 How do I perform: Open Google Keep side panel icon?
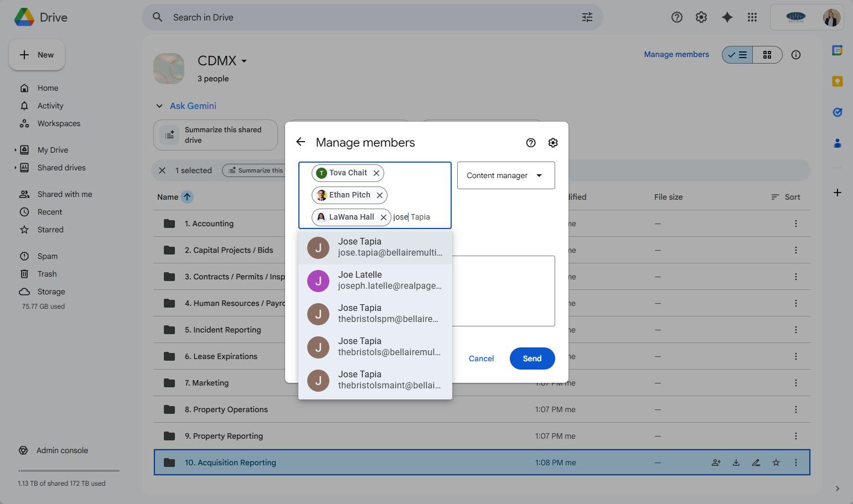click(838, 81)
